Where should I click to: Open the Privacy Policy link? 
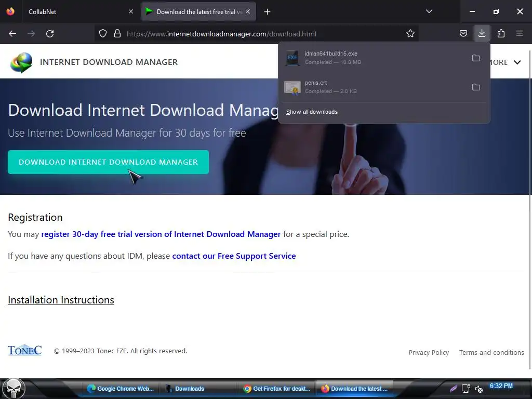click(x=429, y=353)
